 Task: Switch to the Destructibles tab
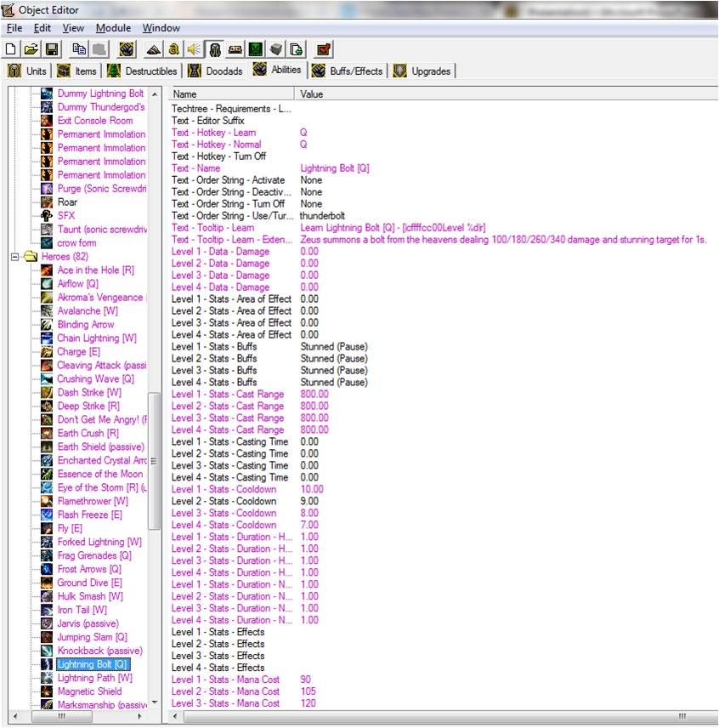(142, 71)
